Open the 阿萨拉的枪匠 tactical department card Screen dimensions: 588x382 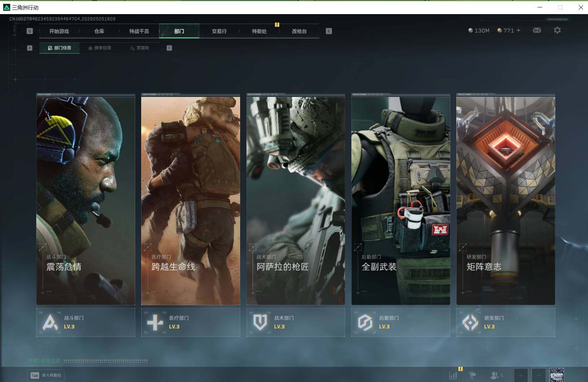pos(296,200)
